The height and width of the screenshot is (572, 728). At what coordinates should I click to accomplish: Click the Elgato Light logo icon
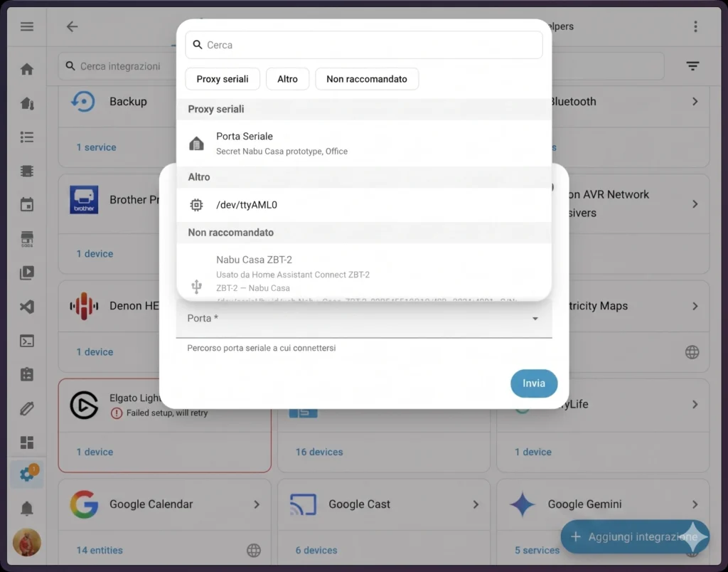pyautogui.click(x=84, y=406)
